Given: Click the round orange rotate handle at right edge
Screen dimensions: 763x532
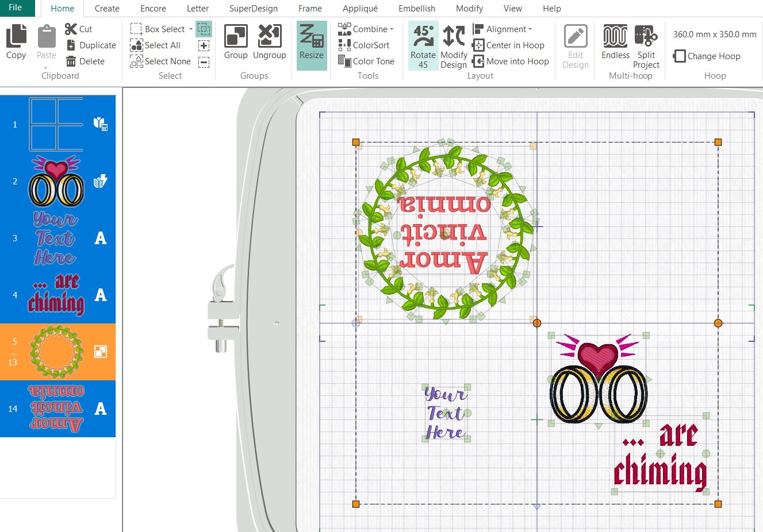Looking at the screenshot, I should pyautogui.click(x=718, y=323).
